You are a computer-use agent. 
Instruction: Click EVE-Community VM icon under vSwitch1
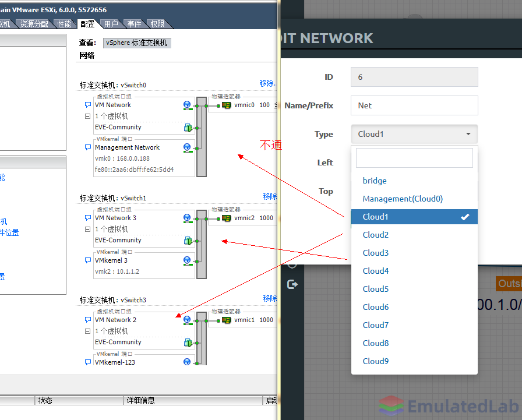188,241
